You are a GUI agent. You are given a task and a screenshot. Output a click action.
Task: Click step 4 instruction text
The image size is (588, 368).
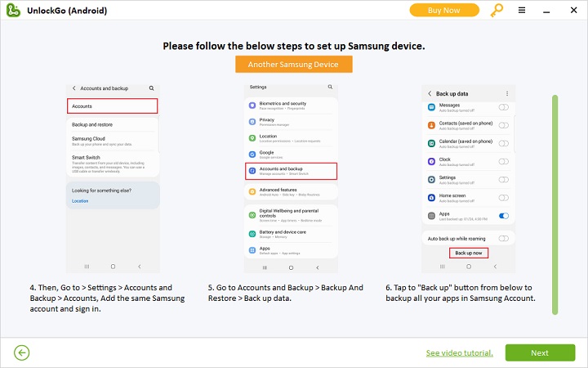click(x=107, y=298)
